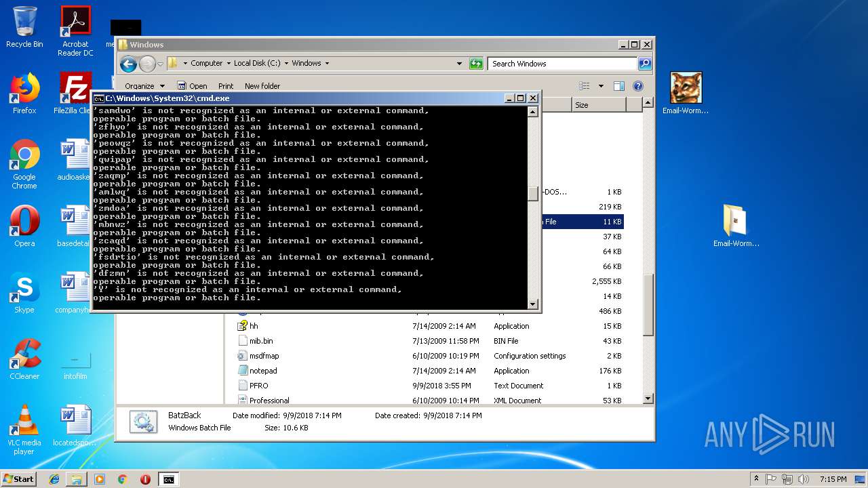Select the Professional XML document row
The height and width of the screenshot is (488, 868).
click(429, 400)
